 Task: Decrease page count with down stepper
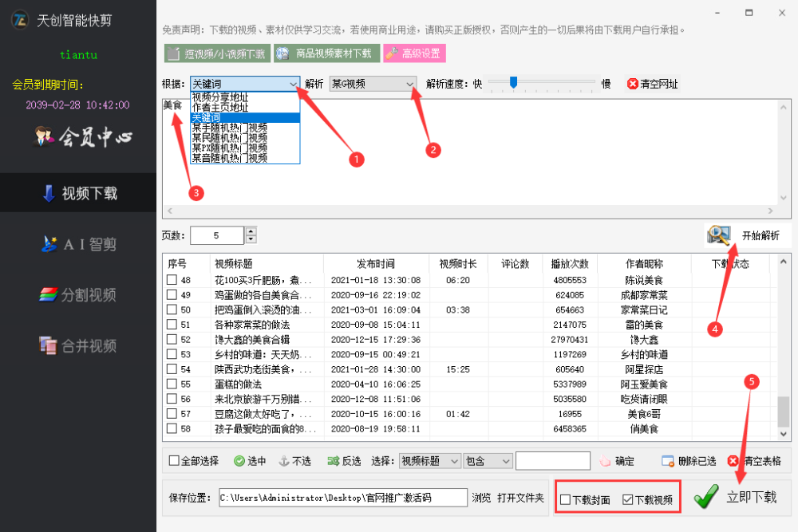pyautogui.click(x=251, y=239)
